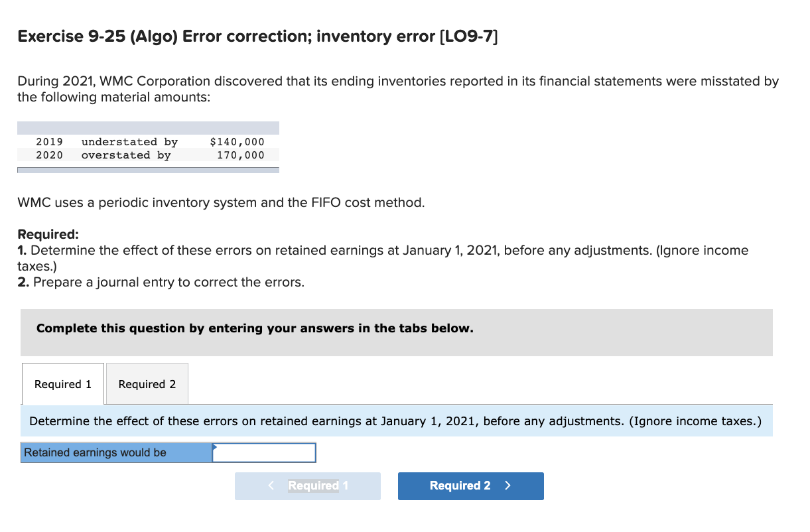Click inside the retained earnings answer field
The height and width of the screenshot is (532, 810).
pyautogui.click(x=264, y=452)
